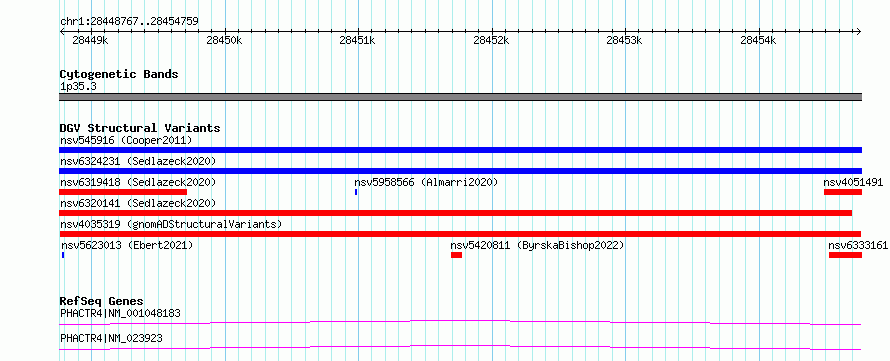This screenshot has height=361, width=890.
Task: Select the PHACTR4|NM_001048183 gene track line
Action: [460, 322]
